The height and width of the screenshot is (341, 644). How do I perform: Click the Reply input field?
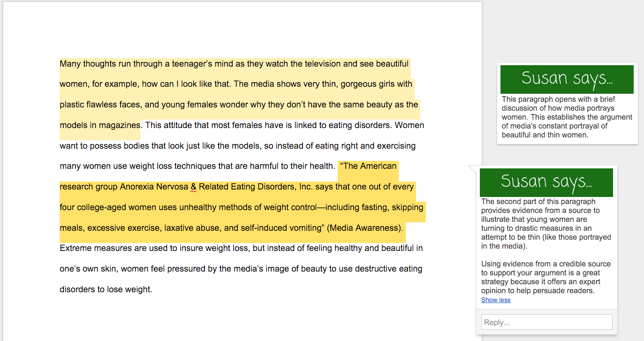546,322
